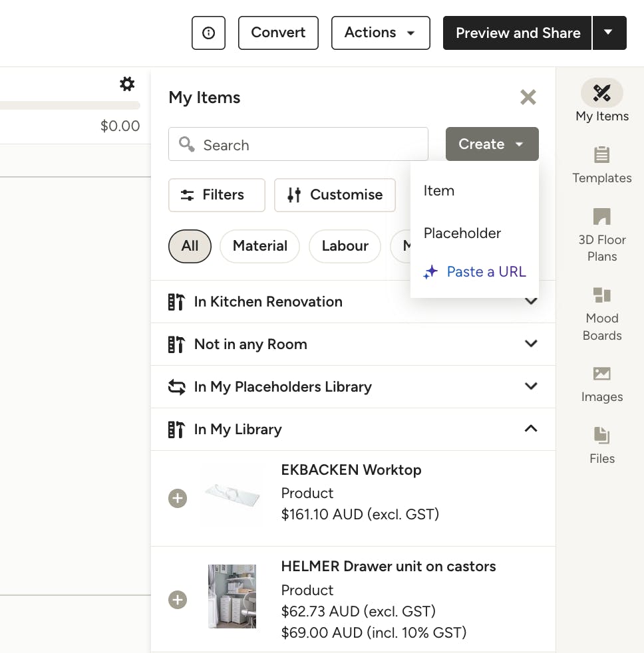The height and width of the screenshot is (653, 644).
Task: Open the Actions dropdown
Action: coord(380,33)
